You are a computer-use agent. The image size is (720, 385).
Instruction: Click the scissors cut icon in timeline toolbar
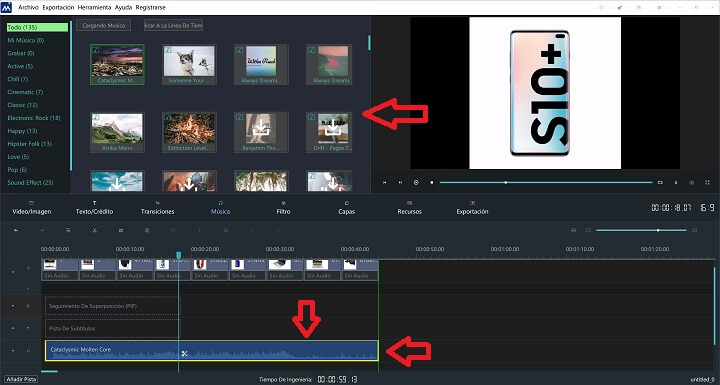pos(94,230)
